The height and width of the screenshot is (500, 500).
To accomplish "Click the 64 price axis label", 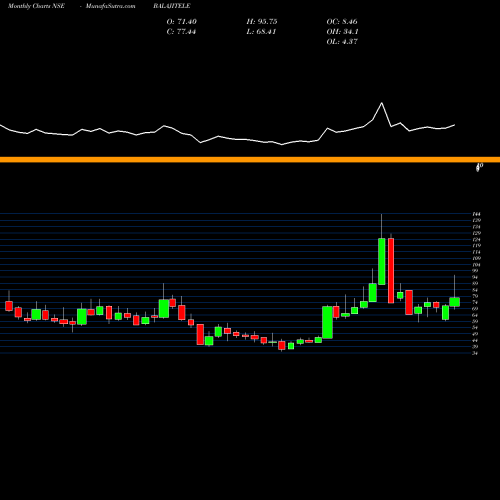I will (x=475, y=315).
